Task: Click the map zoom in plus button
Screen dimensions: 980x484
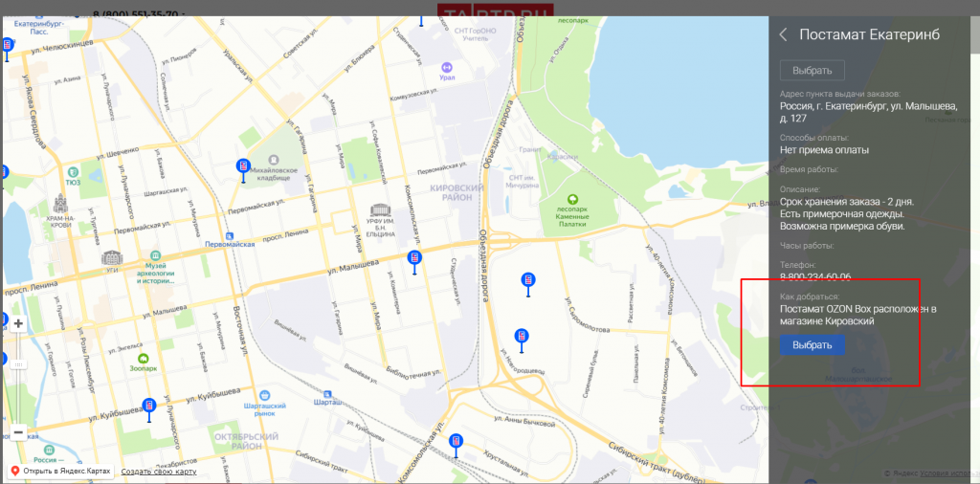Action: pos(18,324)
